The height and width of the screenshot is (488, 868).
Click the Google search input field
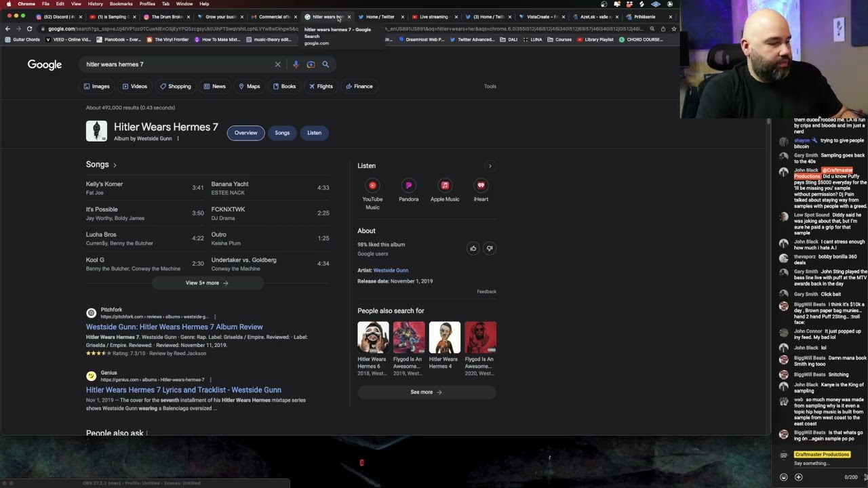(x=176, y=64)
